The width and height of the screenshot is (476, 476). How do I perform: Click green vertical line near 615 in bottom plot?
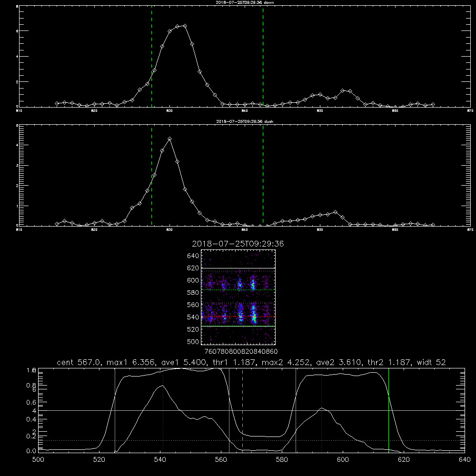(388, 410)
